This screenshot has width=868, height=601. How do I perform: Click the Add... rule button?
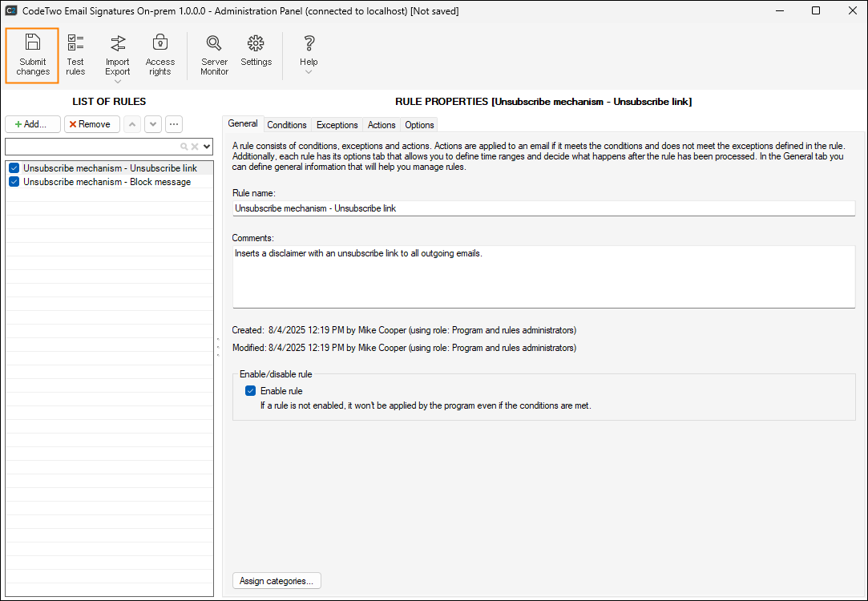(32, 124)
